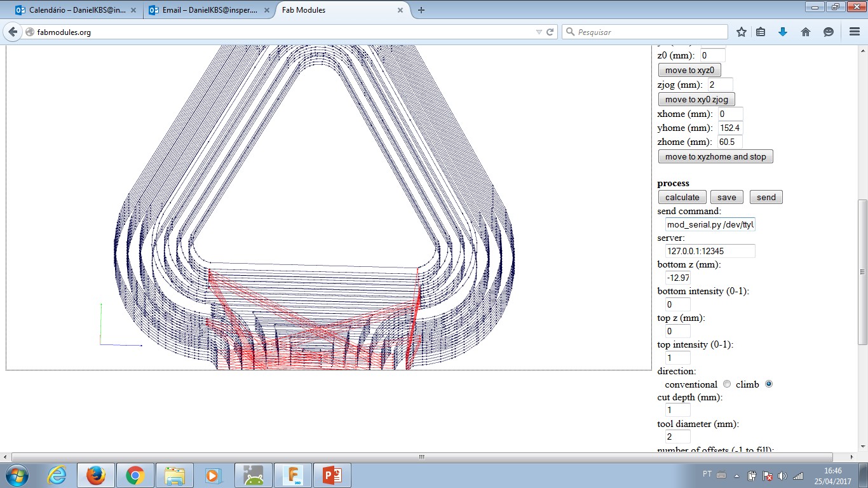
Task: Open the Windows Start menu
Action: click(17, 475)
